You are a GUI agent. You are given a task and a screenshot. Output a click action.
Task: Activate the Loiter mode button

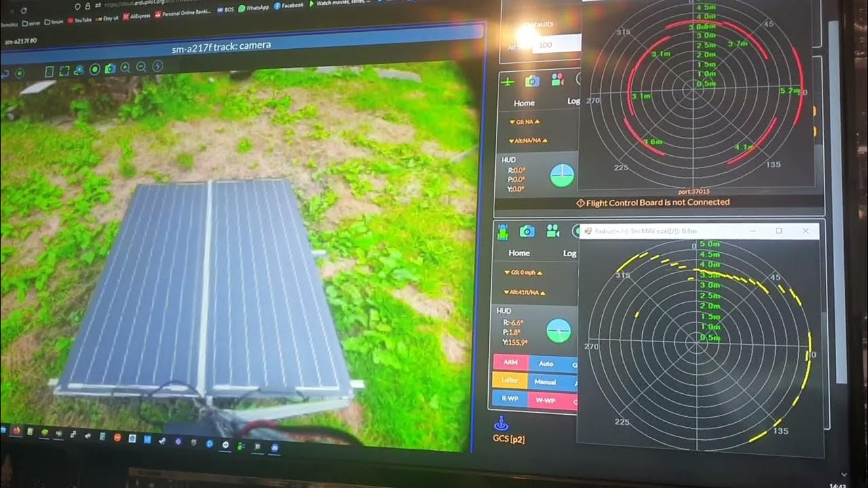click(x=510, y=380)
